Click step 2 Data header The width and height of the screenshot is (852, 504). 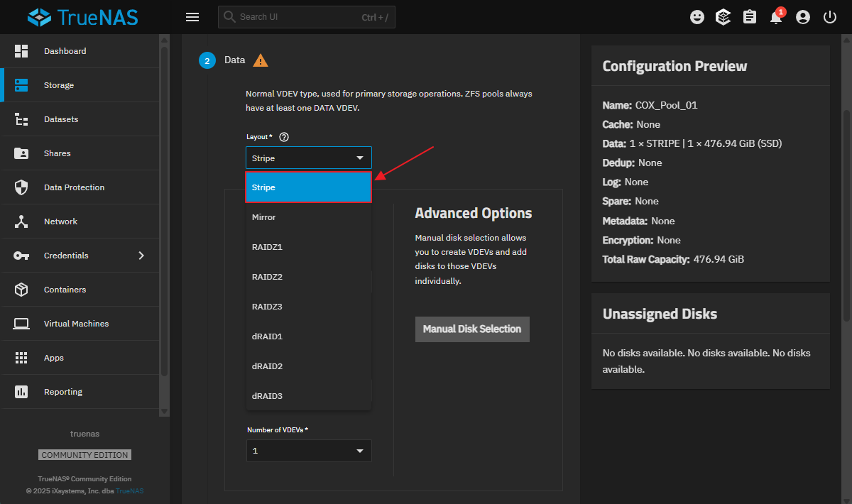point(234,60)
